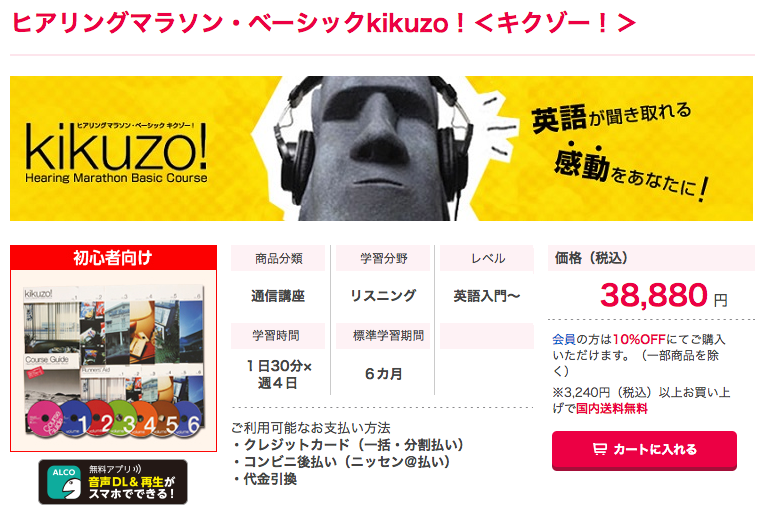Click the 英語が聞き取れる banner slogan

click(611, 117)
